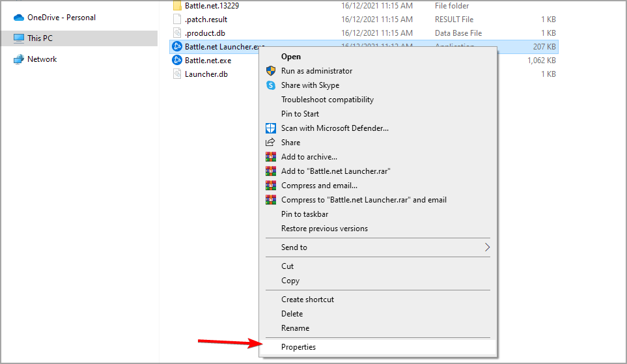This screenshot has height=364, width=627.
Task: Click WinRAR icon beside Add to archive
Action: tap(271, 157)
